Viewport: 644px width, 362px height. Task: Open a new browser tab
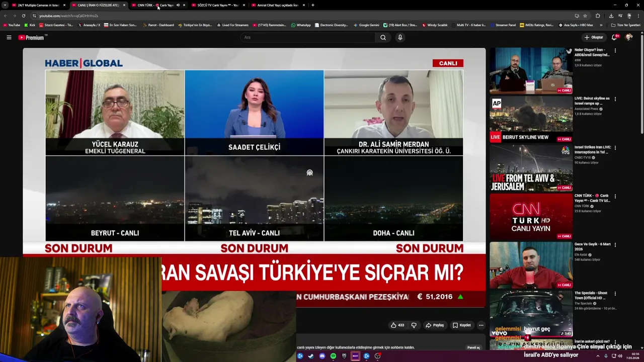pos(313,5)
